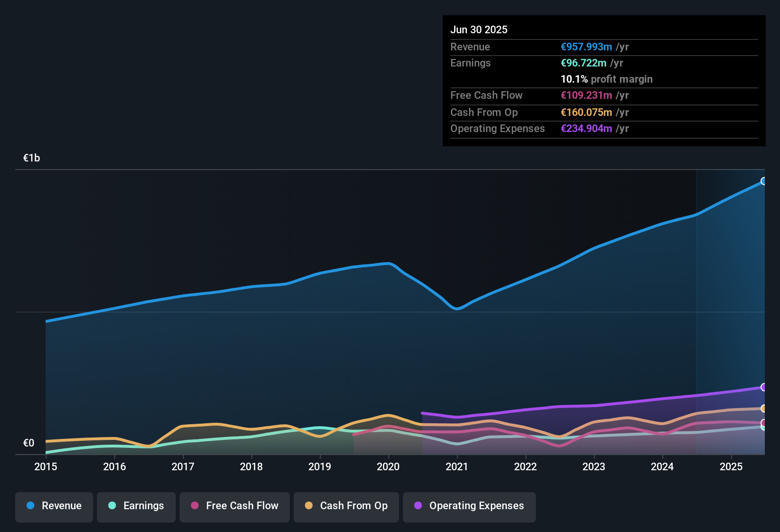Screen dimensions: 780x532
Task: Click the Cash From Op label in tooltip
Action: pos(484,113)
